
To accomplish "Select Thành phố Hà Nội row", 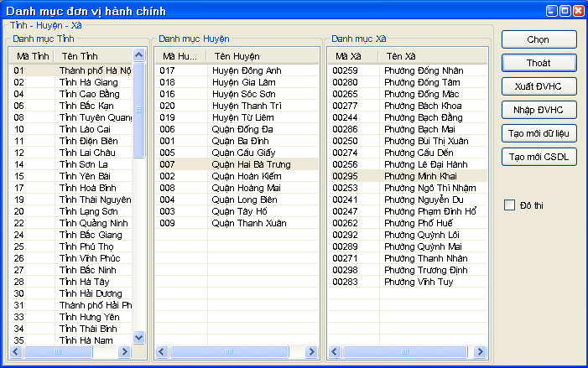I will click(x=70, y=70).
